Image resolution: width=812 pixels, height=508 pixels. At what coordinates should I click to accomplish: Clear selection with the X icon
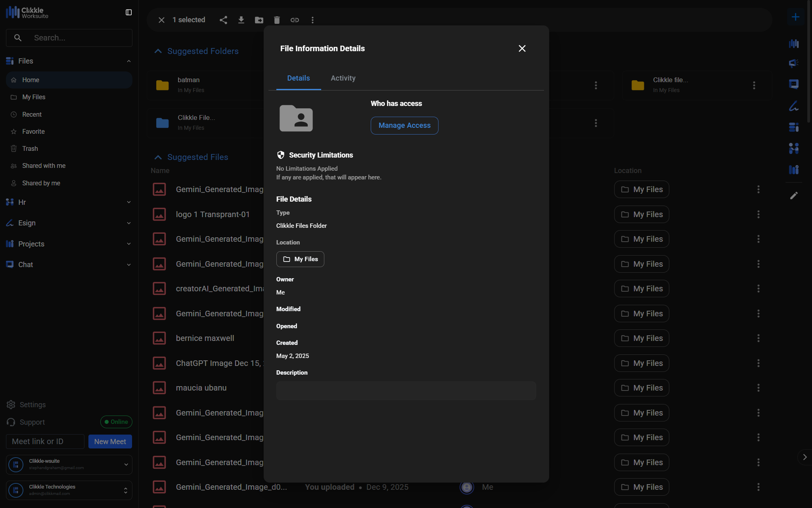[161, 20]
